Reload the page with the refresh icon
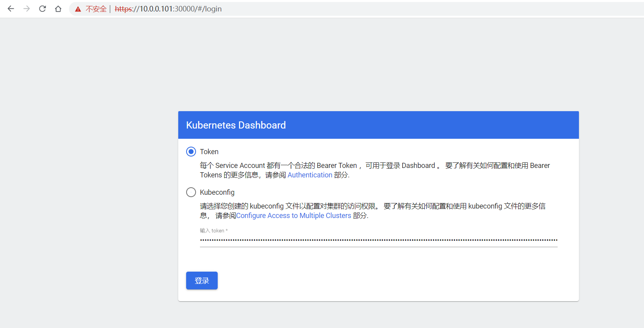This screenshot has width=644, height=328. tap(42, 9)
